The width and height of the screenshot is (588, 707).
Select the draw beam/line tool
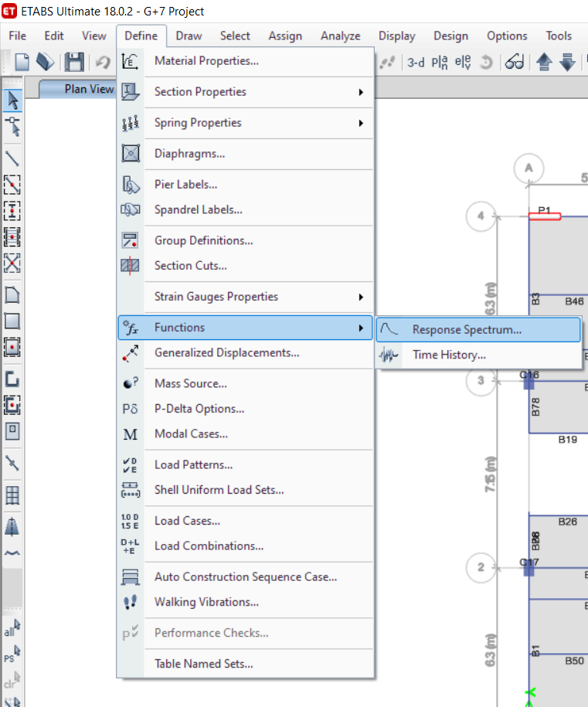pyautogui.click(x=12, y=158)
